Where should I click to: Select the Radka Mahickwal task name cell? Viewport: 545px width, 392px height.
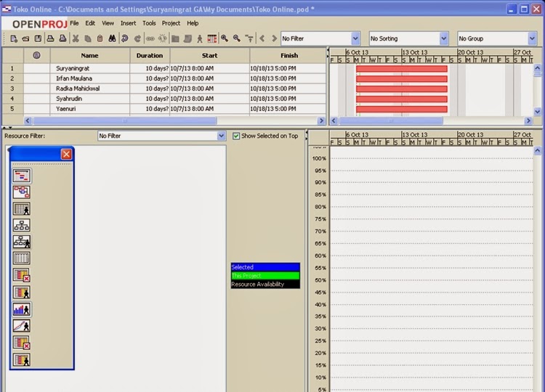click(90, 89)
